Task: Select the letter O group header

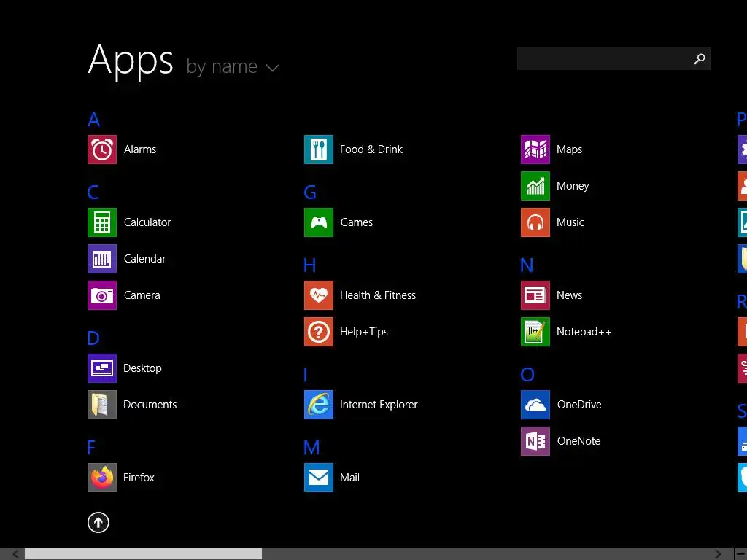Action: pos(527,375)
